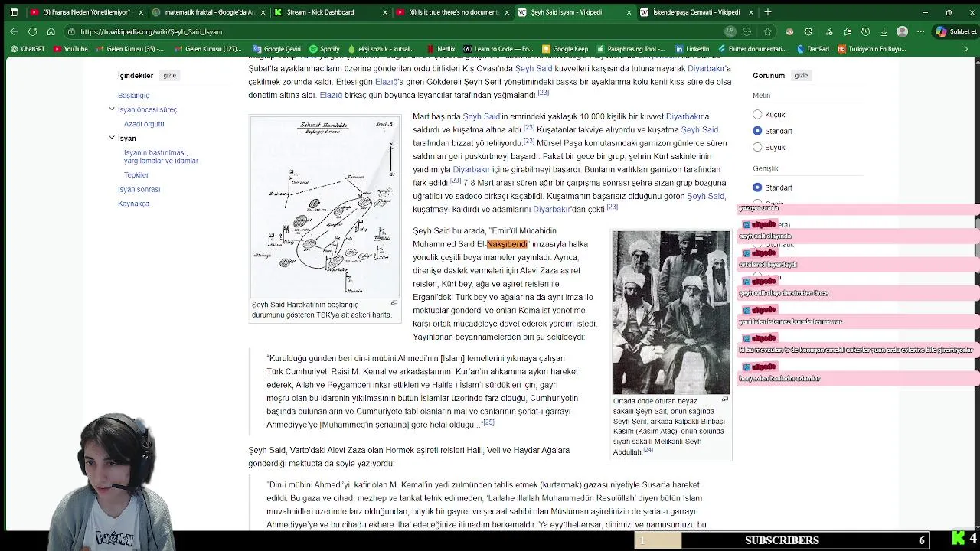Open the downloads arrow icon
980x551 pixels.
coord(884,31)
